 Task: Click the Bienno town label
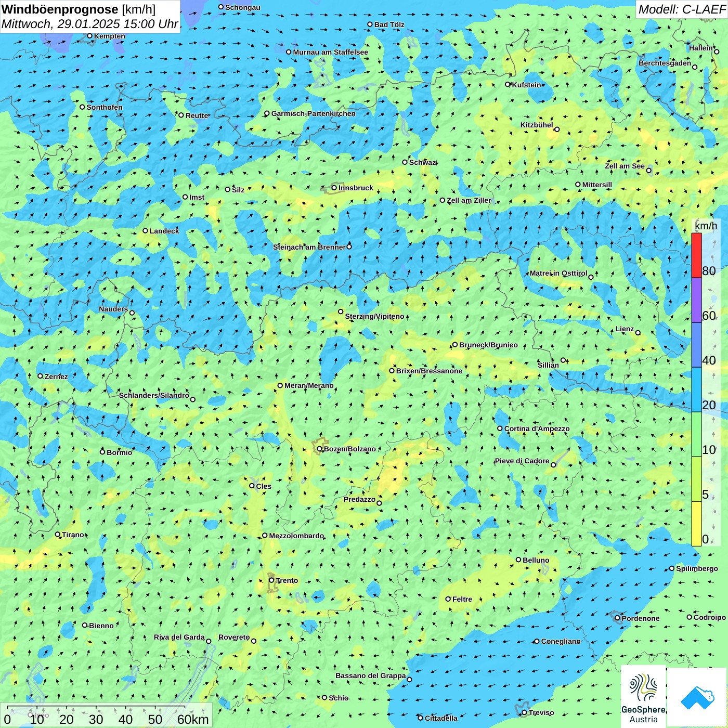click(101, 626)
